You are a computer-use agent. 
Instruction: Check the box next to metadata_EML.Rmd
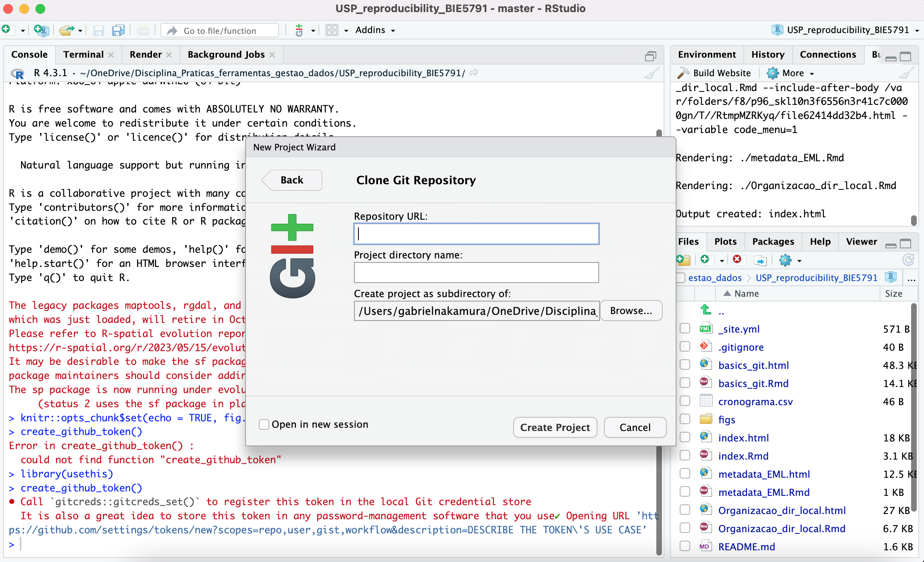685,492
